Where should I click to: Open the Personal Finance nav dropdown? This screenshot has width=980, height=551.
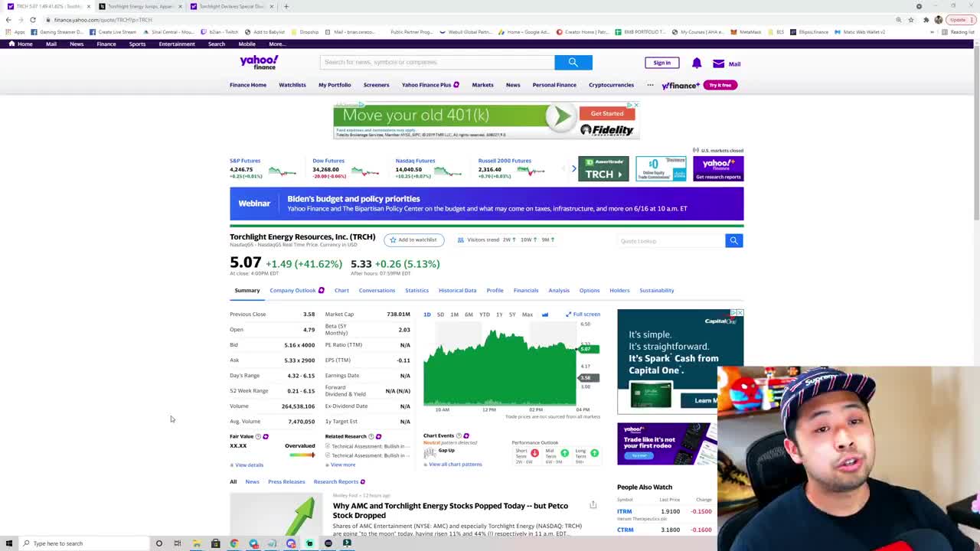(554, 85)
